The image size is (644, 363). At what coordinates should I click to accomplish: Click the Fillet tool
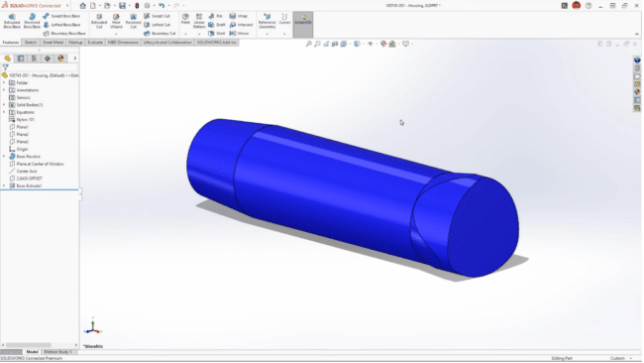coord(185,19)
